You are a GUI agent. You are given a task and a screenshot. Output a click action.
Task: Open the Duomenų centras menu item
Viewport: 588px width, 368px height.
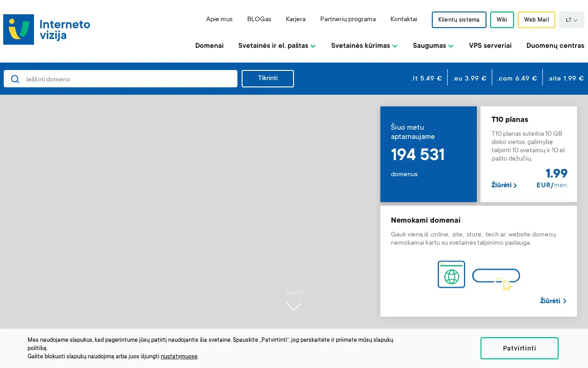pos(555,46)
